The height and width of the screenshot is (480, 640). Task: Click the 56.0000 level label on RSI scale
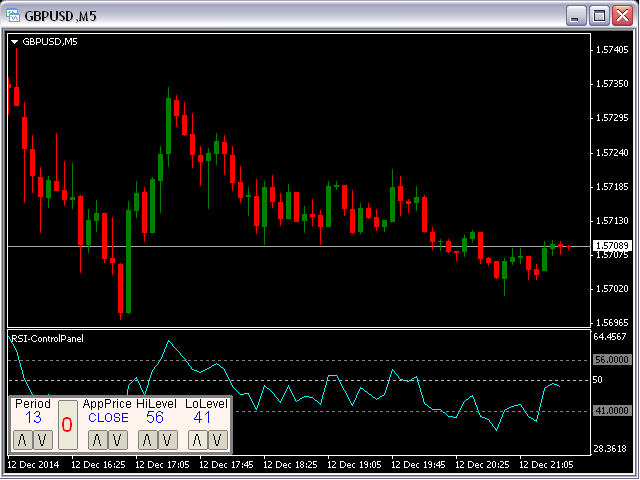click(612, 360)
